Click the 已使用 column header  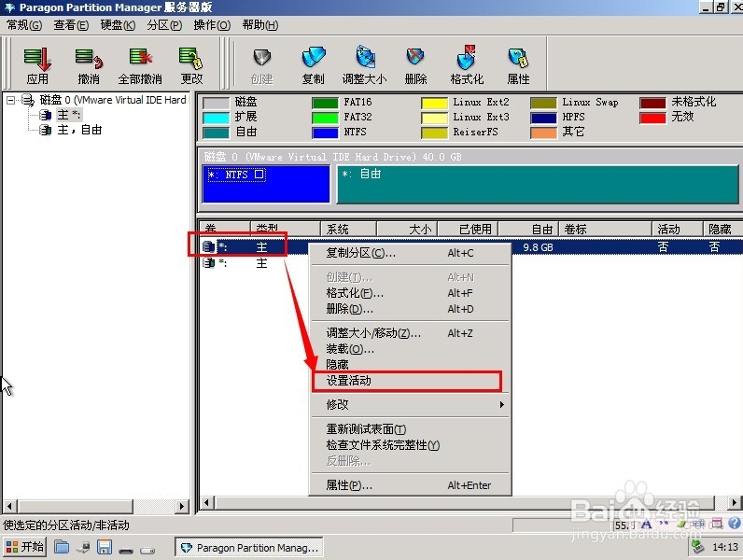[468, 229]
